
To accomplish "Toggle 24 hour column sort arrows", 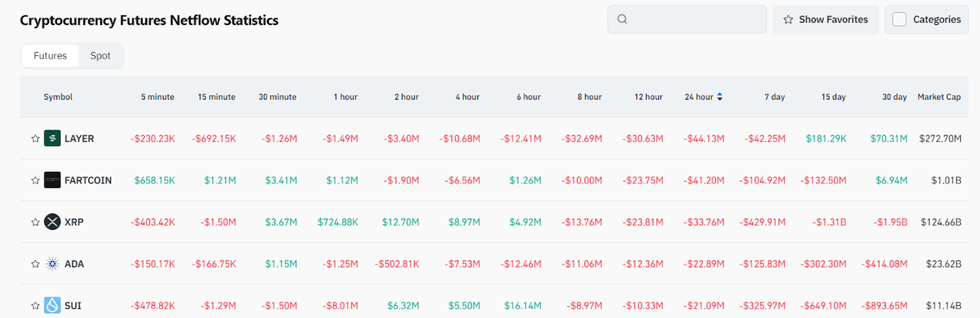I will [x=720, y=97].
